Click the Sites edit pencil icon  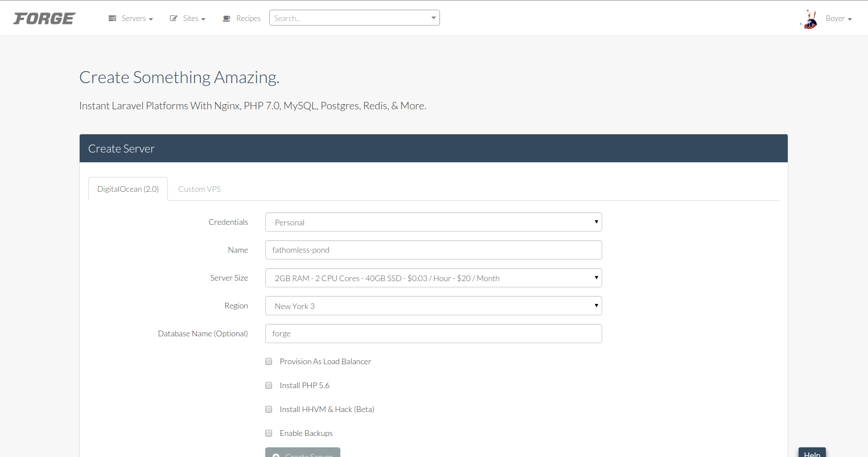point(174,18)
